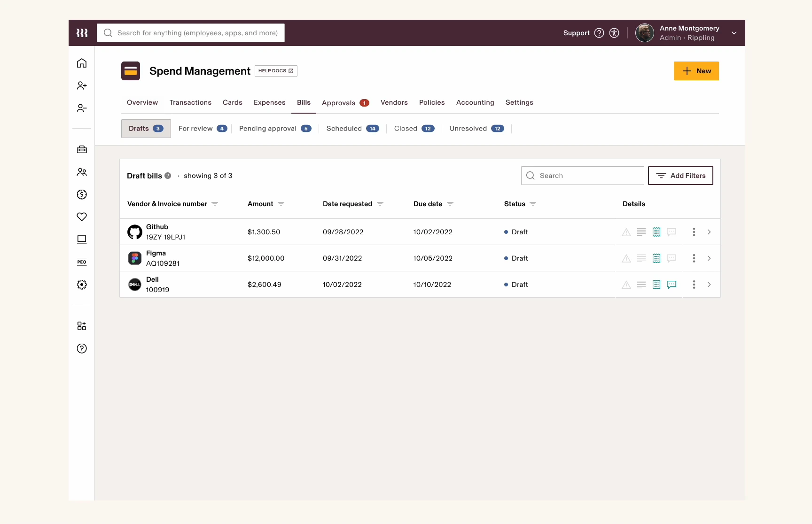Click the Figma row warning icon

coord(626,258)
